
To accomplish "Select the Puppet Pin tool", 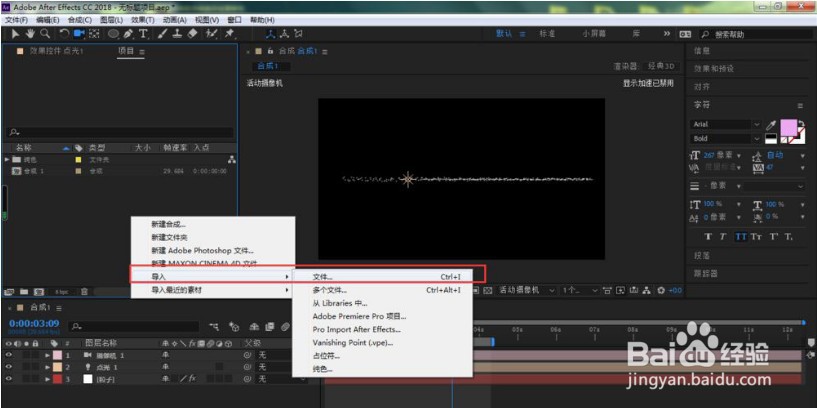I will click(229, 34).
